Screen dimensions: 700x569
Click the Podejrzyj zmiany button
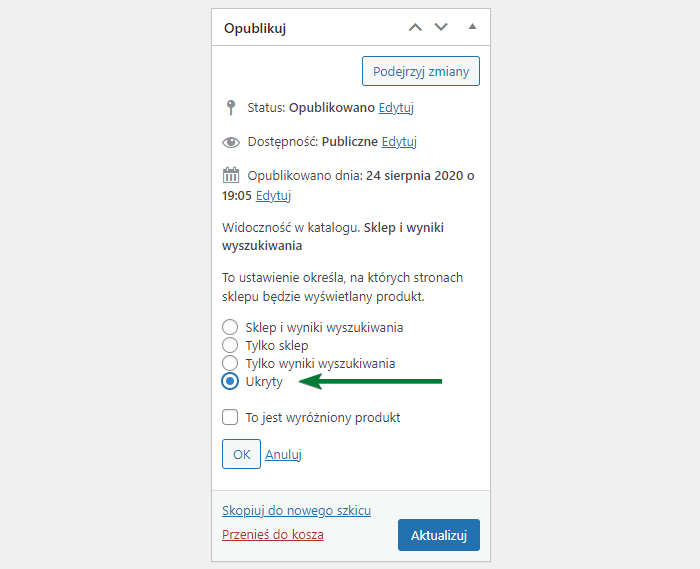point(421,71)
